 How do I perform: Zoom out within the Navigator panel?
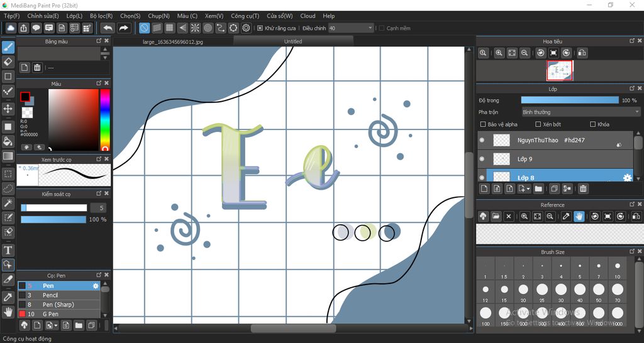click(x=524, y=53)
